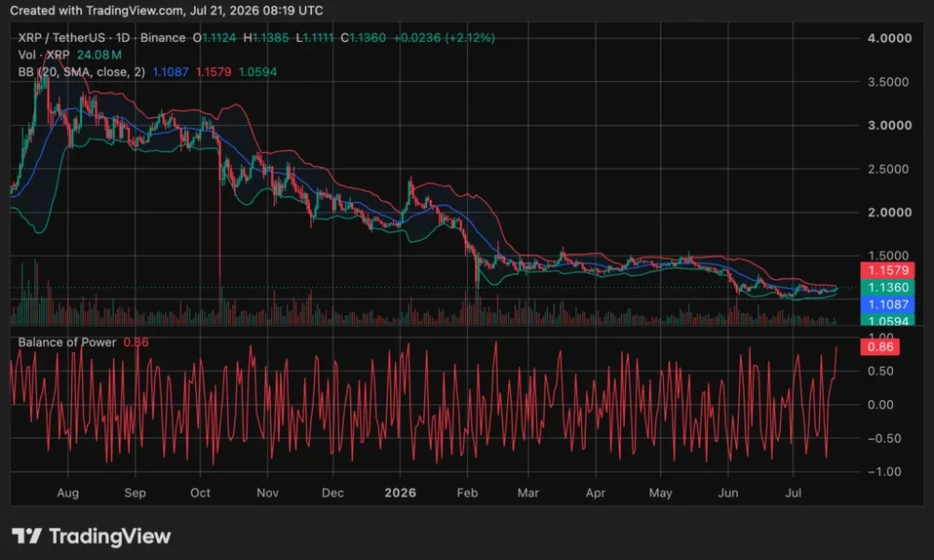
Task: Click the 'Created with TradingView.com' header text
Action: coord(97,10)
